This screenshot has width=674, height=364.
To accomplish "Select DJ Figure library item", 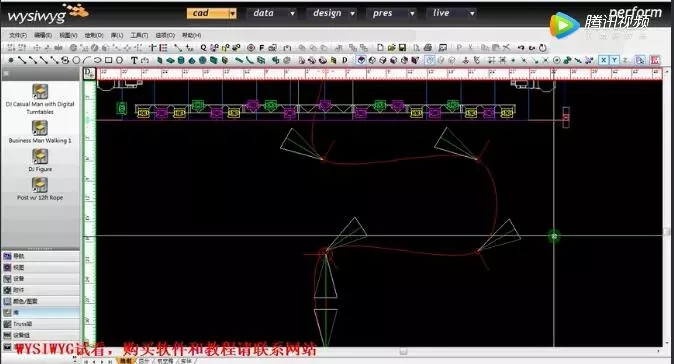I will coord(40,160).
